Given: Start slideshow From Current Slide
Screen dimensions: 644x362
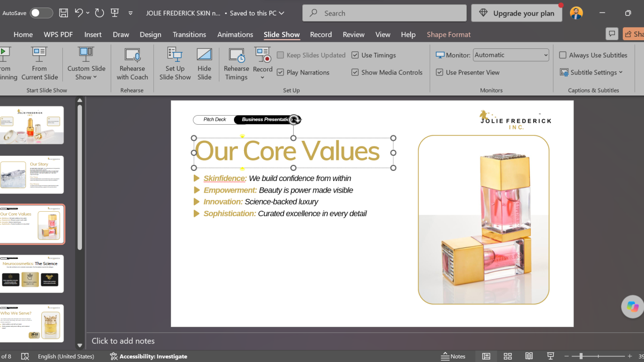Looking at the screenshot, I should point(39,63).
